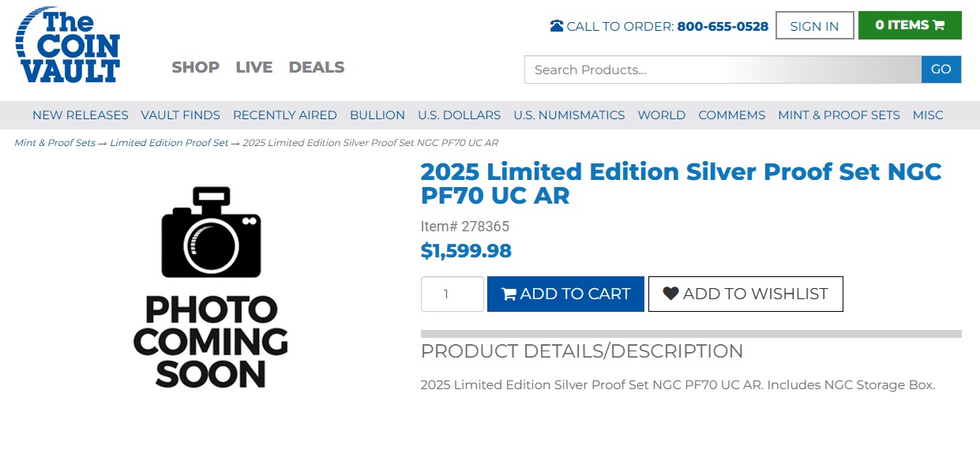This screenshot has width=980, height=476.
Task: Open Vault Finds category
Action: tap(180, 115)
